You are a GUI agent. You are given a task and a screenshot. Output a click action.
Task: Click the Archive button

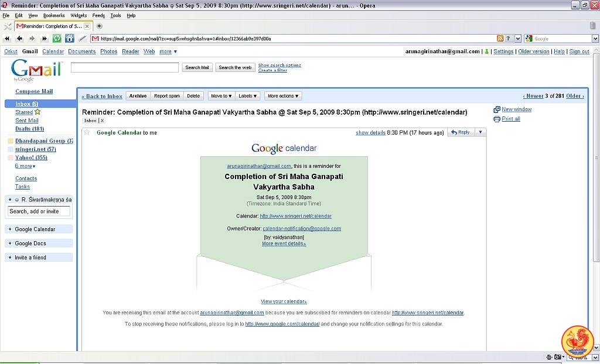[138, 96]
